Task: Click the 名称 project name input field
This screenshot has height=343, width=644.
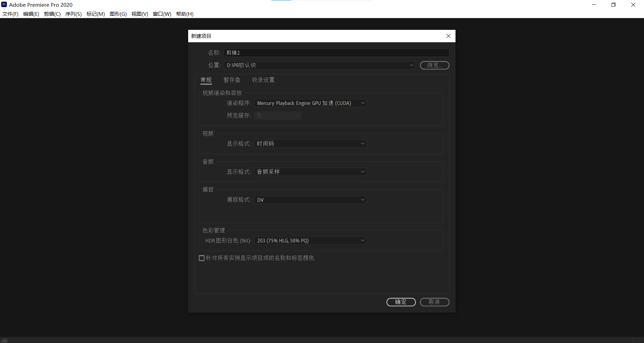Action: [336, 53]
